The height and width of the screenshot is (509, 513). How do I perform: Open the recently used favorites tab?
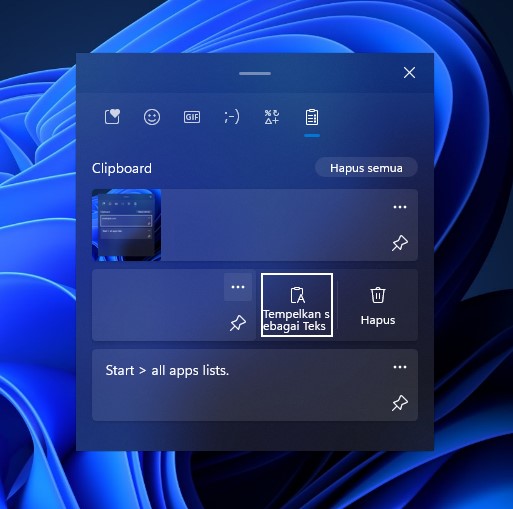click(112, 117)
